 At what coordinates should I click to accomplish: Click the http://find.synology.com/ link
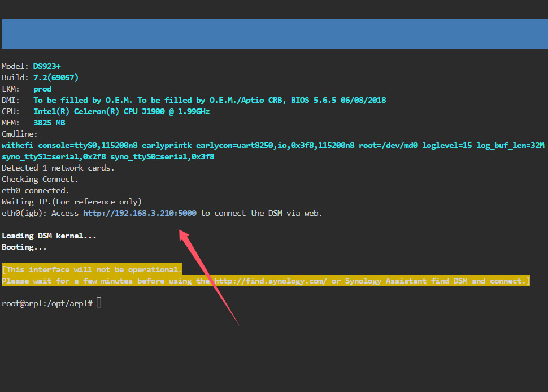[x=270, y=281]
